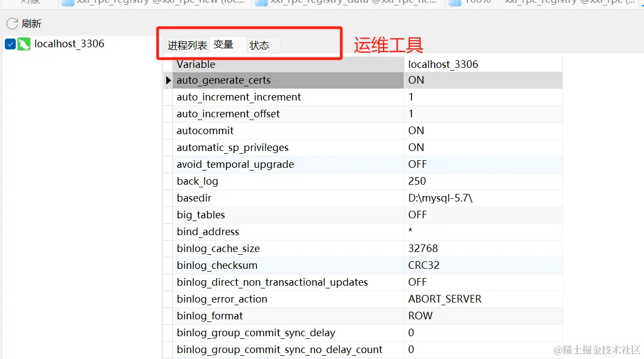Click the ON value for autocommit
644x359 pixels.
coord(416,131)
